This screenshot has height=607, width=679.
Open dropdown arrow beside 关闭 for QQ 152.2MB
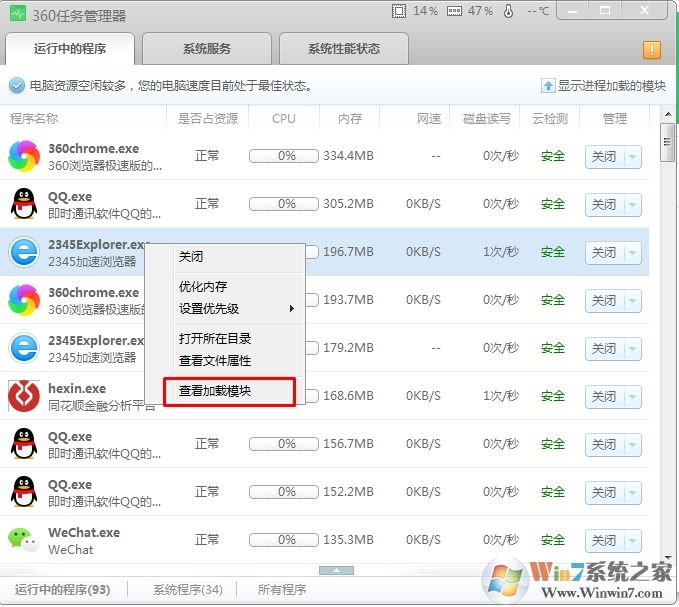pos(633,493)
